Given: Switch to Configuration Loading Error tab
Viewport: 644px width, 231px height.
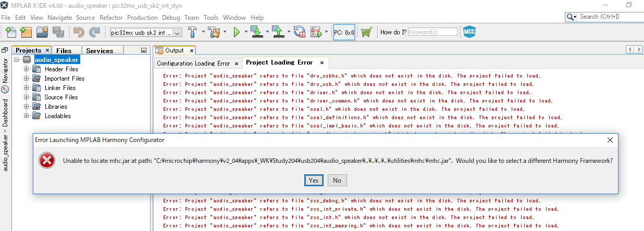Looking at the screenshot, I should point(193,63).
